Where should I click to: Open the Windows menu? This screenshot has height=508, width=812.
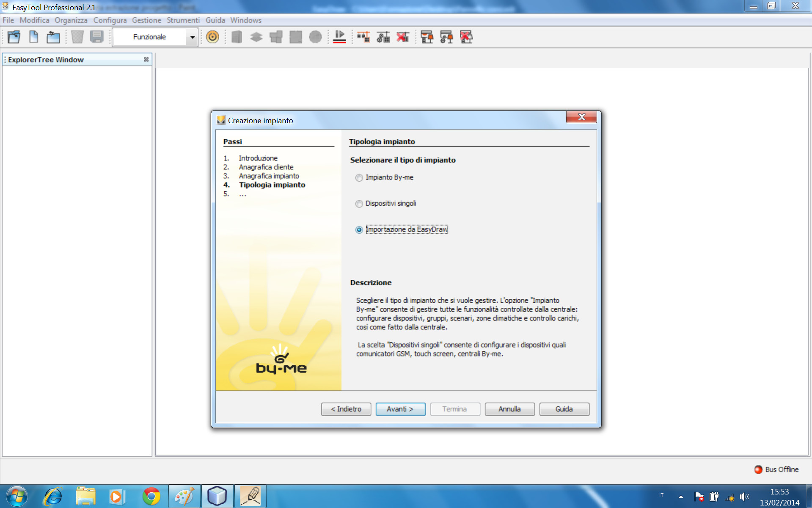pyautogui.click(x=246, y=20)
